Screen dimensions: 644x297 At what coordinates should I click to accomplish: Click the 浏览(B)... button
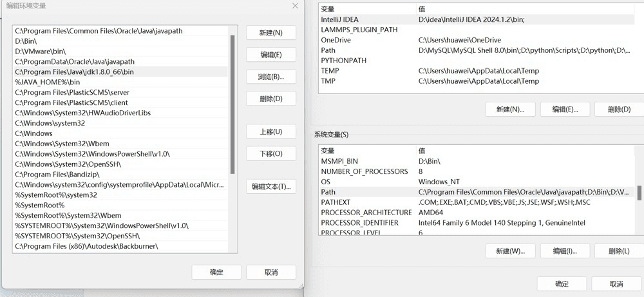271,77
